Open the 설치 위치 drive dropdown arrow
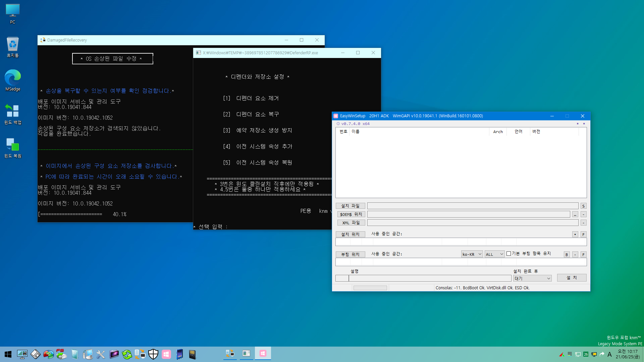The image size is (644, 362). [x=575, y=235]
